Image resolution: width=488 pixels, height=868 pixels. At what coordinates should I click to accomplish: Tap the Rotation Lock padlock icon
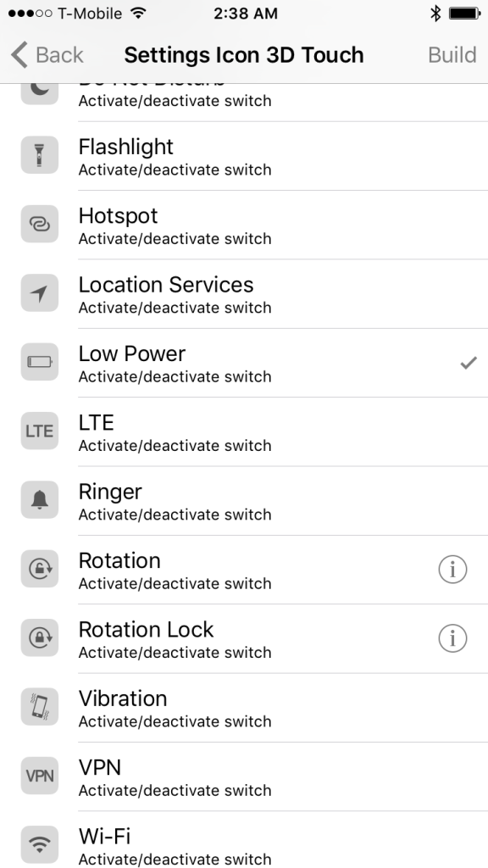39,638
